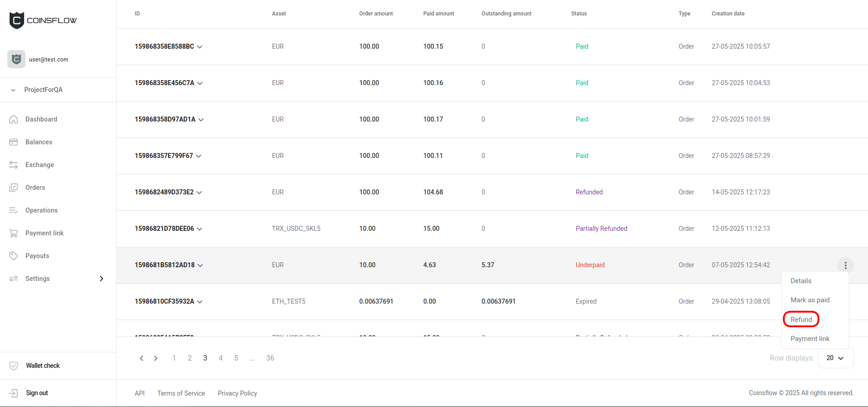This screenshot has height=407, width=868.
Task: Go to next page arrow
Action: point(156,358)
